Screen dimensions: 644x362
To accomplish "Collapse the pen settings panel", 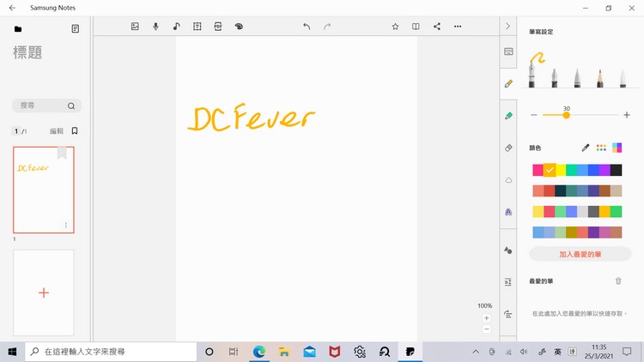I will click(508, 27).
